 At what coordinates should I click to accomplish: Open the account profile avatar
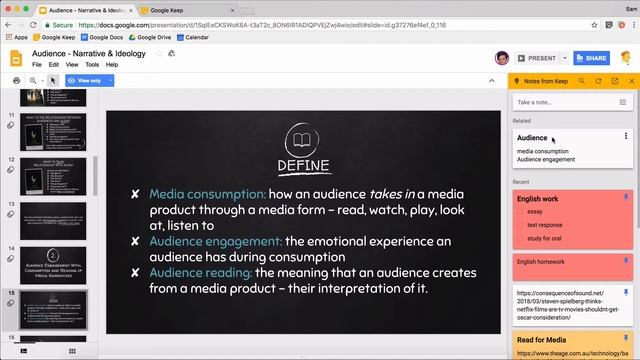pyautogui.click(x=626, y=58)
